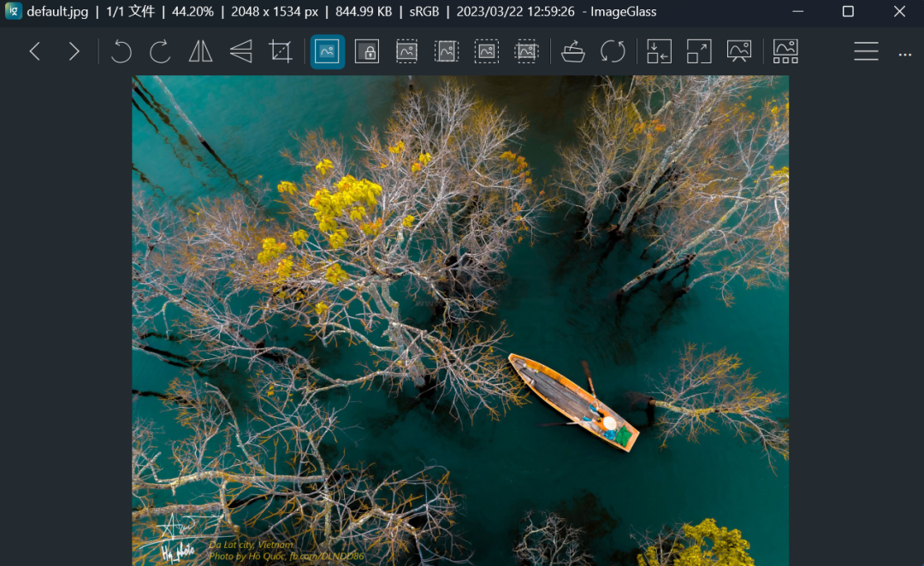Open the hamburger main menu
Viewport: 924px width, 566px height.
click(x=866, y=51)
